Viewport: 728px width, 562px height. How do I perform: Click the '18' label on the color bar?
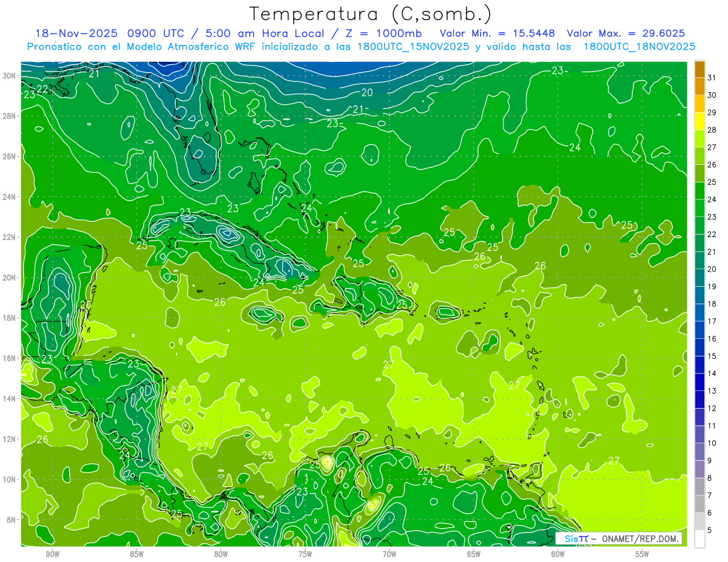coord(712,304)
